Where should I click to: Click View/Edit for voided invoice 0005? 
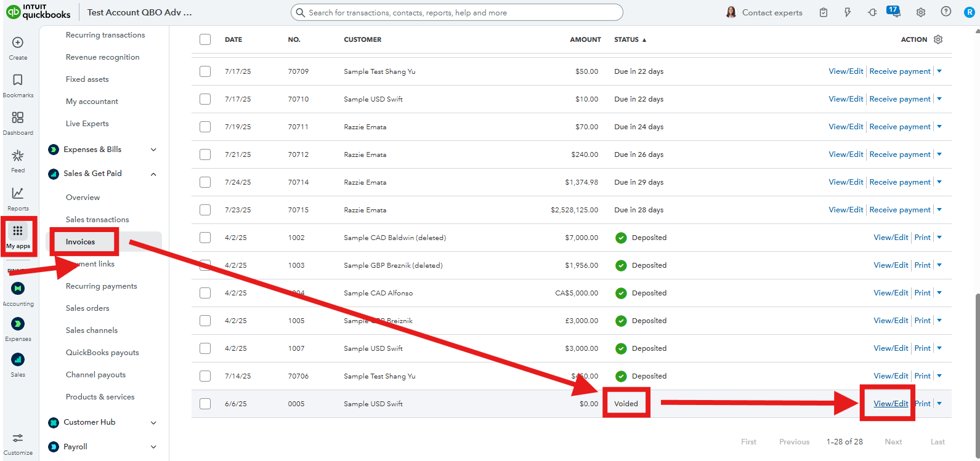pyautogui.click(x=891, y=404)
